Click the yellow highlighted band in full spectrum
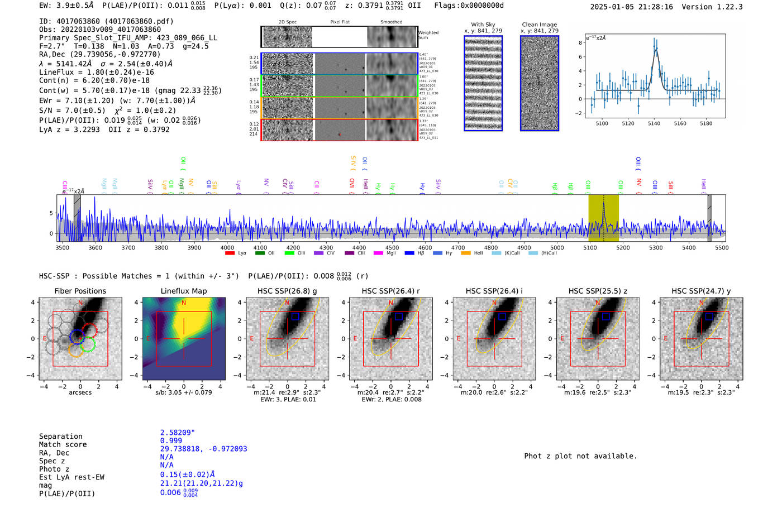This screenshot has width=782, height=532. 603,218
